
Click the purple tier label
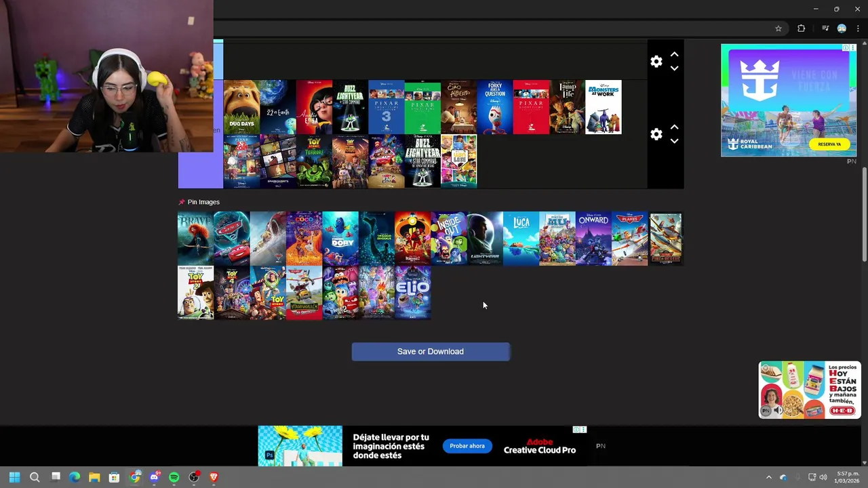coord(200,170)
